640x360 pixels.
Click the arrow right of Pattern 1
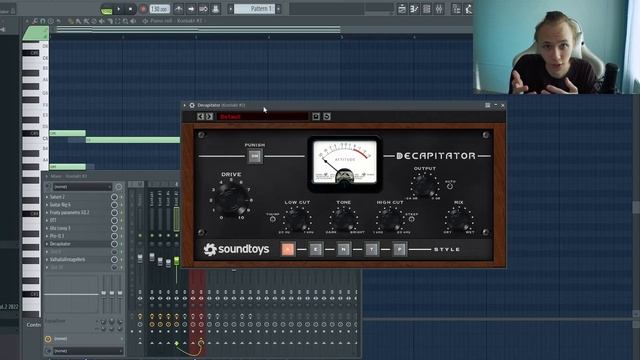point(278,9)
